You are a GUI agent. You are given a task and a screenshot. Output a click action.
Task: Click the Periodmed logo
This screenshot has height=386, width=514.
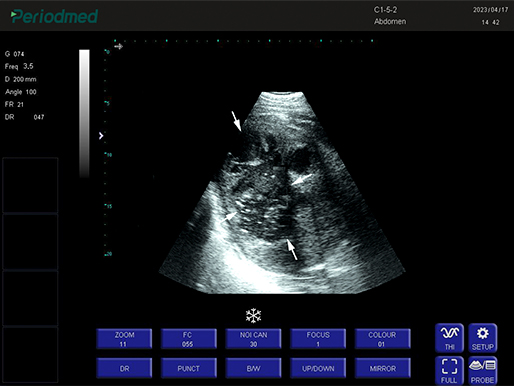click(54, 16)
